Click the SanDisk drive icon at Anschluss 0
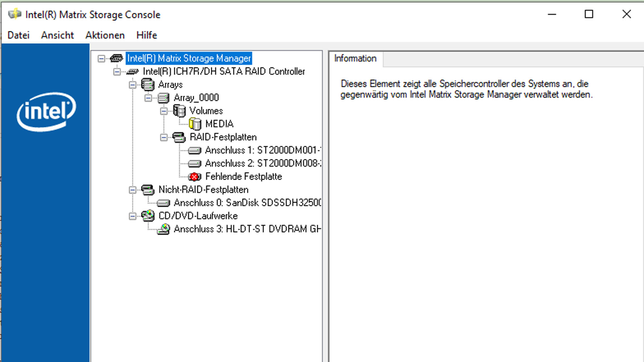 tap(164, 203)
